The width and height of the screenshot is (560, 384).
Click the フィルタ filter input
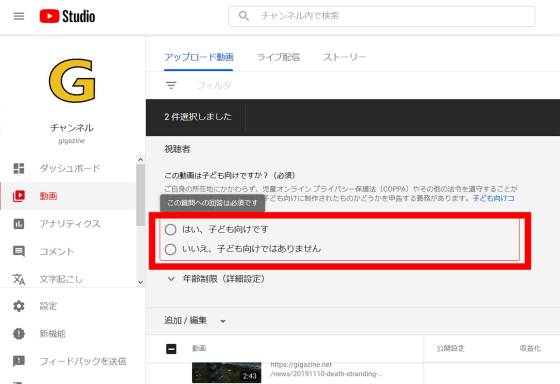pyautogui.click(x=214, y=85)
